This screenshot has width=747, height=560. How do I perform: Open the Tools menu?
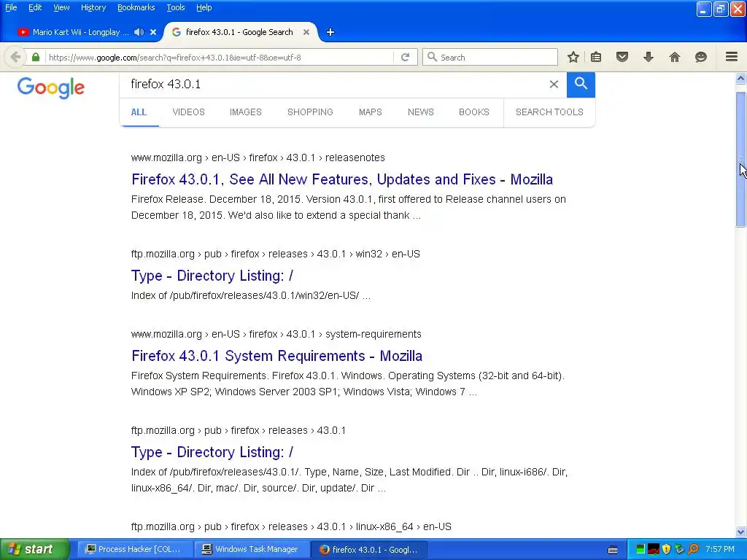175,7
